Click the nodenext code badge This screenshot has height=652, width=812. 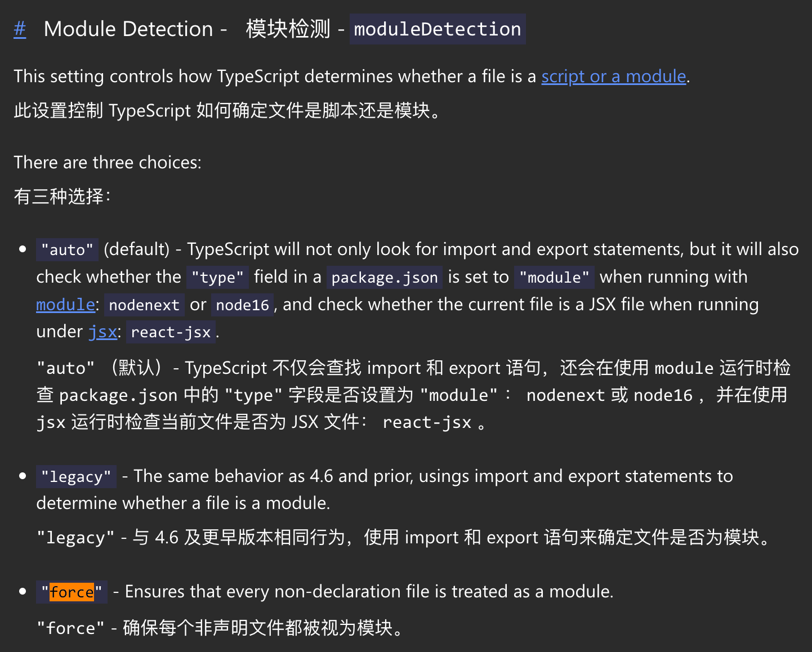click(144, 305)
